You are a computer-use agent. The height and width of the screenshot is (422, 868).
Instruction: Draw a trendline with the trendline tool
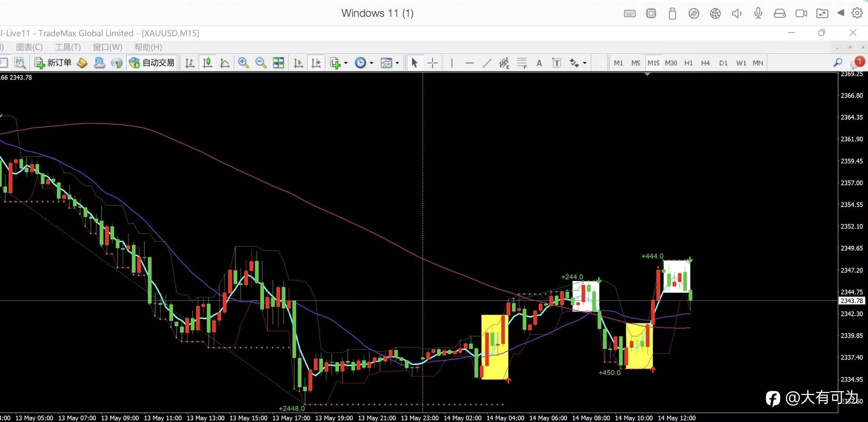tap(487, 63)
